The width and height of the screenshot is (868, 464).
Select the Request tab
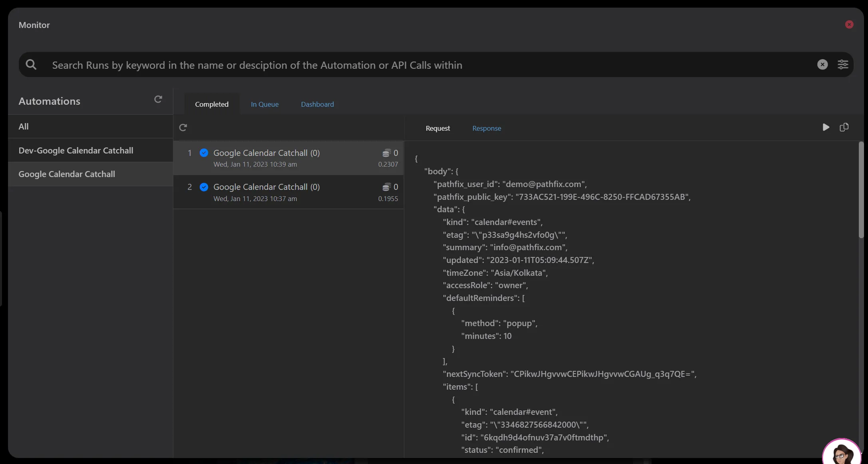(437, 128)
